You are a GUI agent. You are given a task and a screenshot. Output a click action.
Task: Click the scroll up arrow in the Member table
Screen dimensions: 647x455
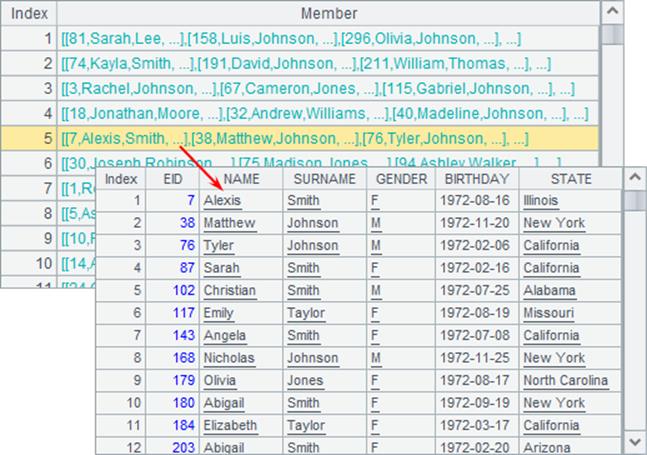click(x=612, y=12)
